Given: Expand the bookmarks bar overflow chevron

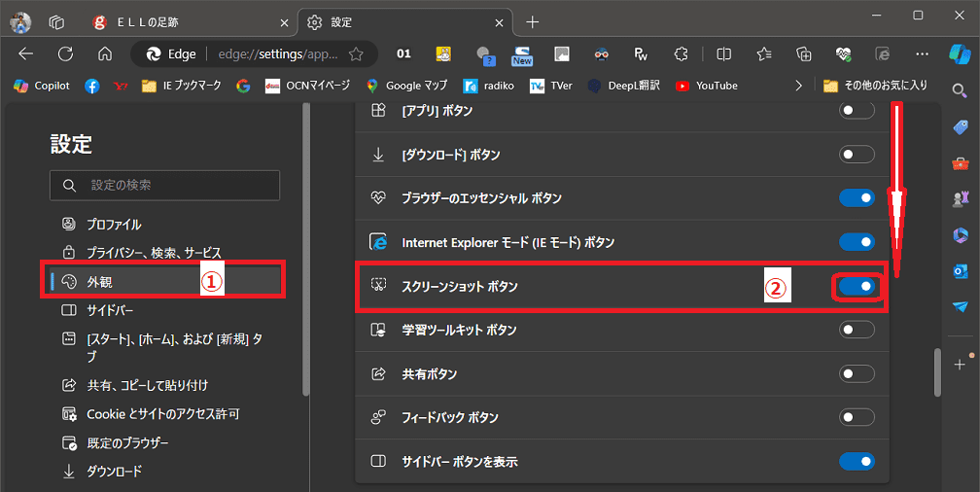Looking at the screenshot, I should 799,86.
